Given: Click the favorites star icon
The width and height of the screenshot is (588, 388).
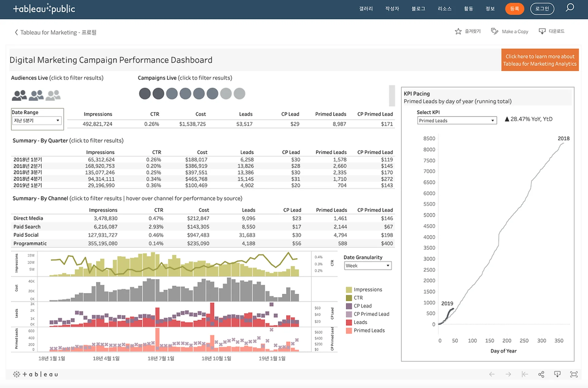Looking at the screenshot, I should 458,31.
